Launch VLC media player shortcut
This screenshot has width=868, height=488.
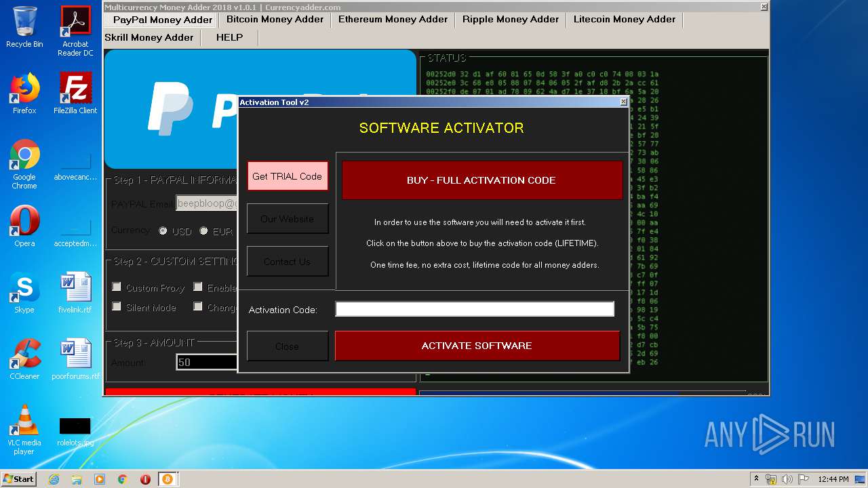tap(24, 430)
